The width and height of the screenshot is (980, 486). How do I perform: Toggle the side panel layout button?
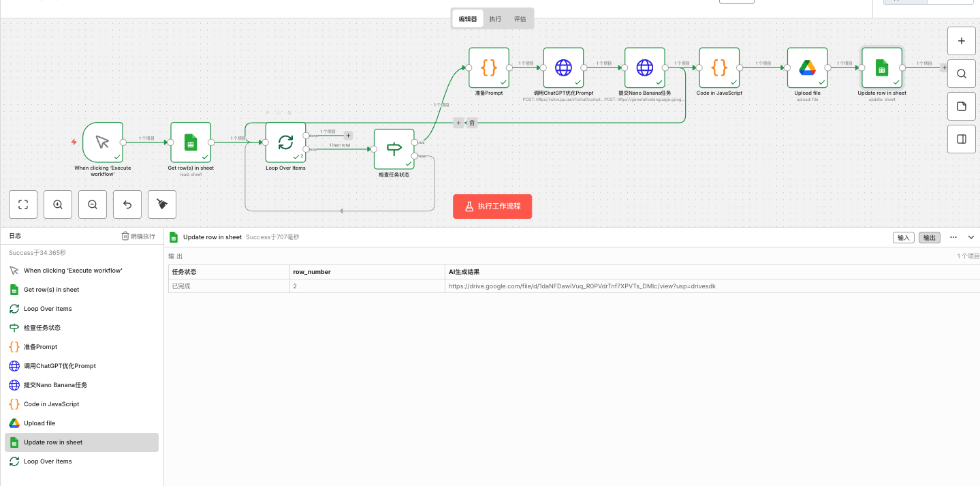(x=962, y=139)
